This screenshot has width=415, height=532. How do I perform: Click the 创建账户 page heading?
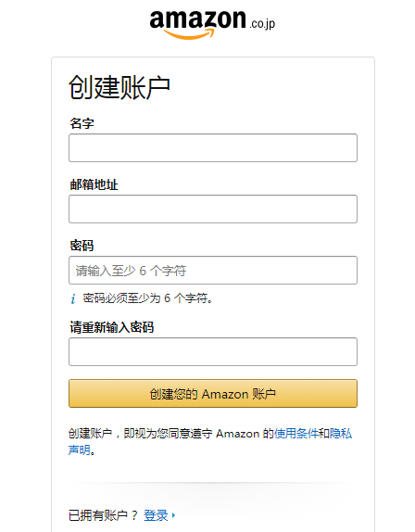point(119,87)
